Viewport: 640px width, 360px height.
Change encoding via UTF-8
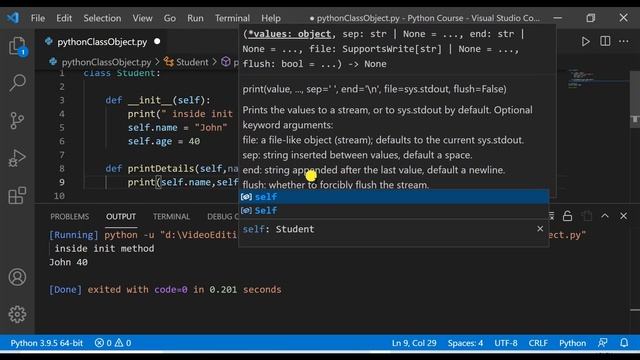[x=506, y=343]
